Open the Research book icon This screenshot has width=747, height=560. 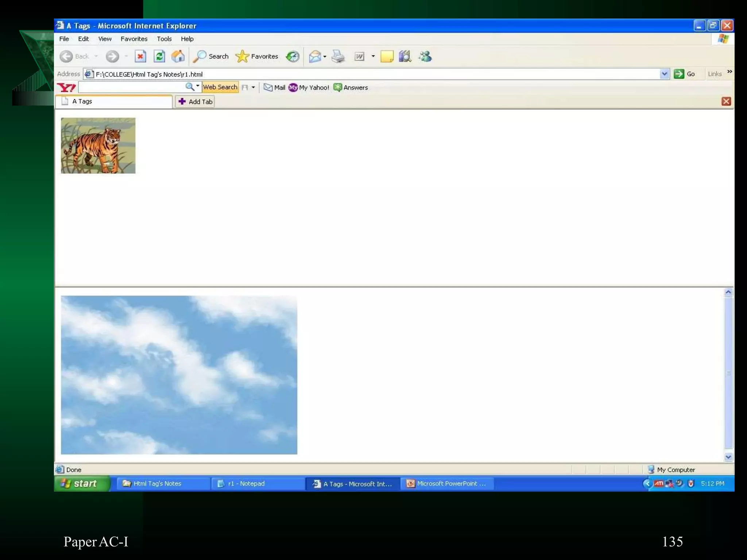pos(405,57)
